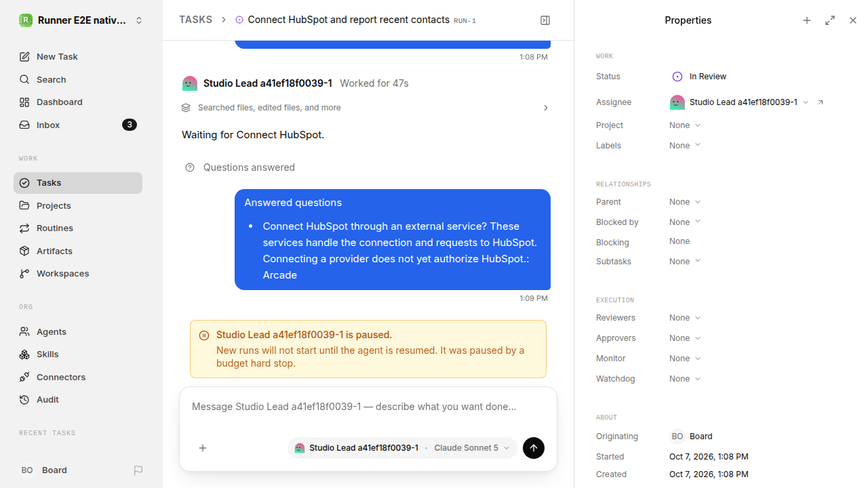Open Audit log
The height and width of the screenshot is (488, 868).
point(78,399)
